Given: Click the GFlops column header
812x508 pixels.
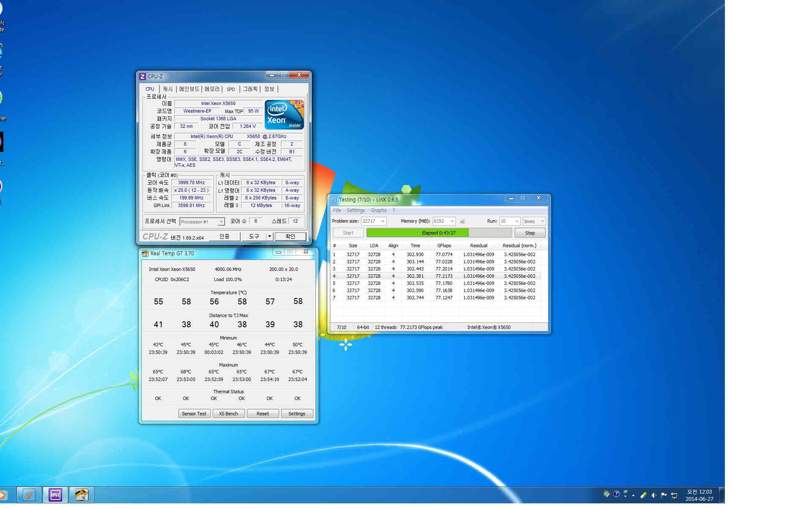Looking at the screenshot, I should pos(444,246).
